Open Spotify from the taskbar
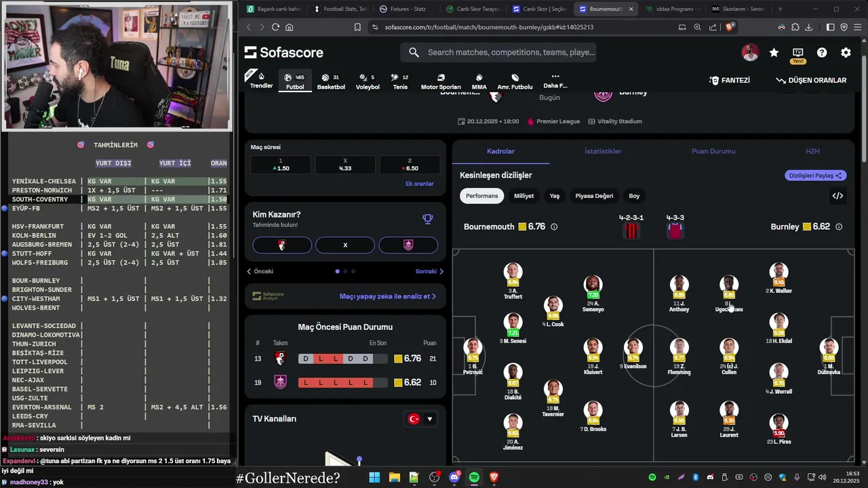The height and width of the screenshot is (488, 868). [x=474, y=477]
